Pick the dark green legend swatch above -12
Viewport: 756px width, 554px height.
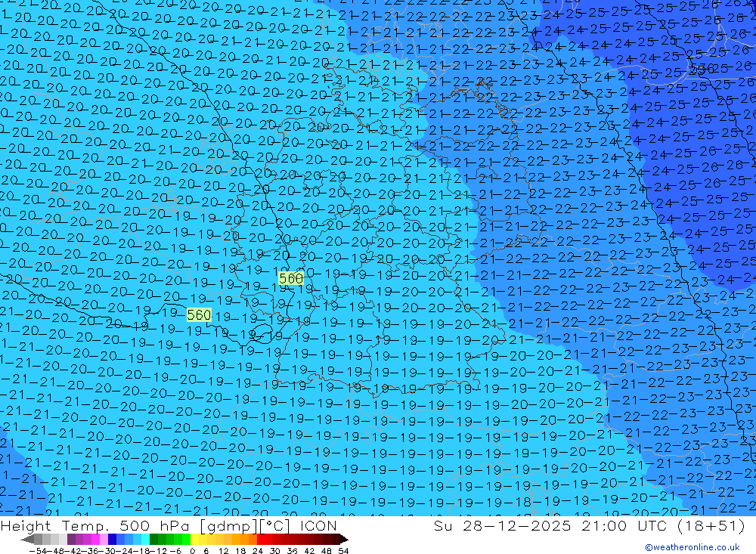pos(153,539)
